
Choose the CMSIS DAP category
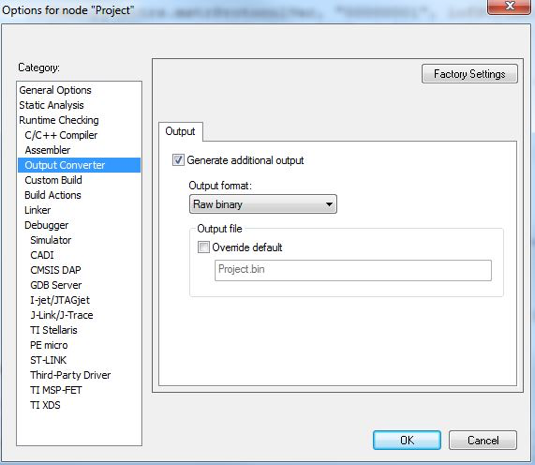(x=56, y=270)
